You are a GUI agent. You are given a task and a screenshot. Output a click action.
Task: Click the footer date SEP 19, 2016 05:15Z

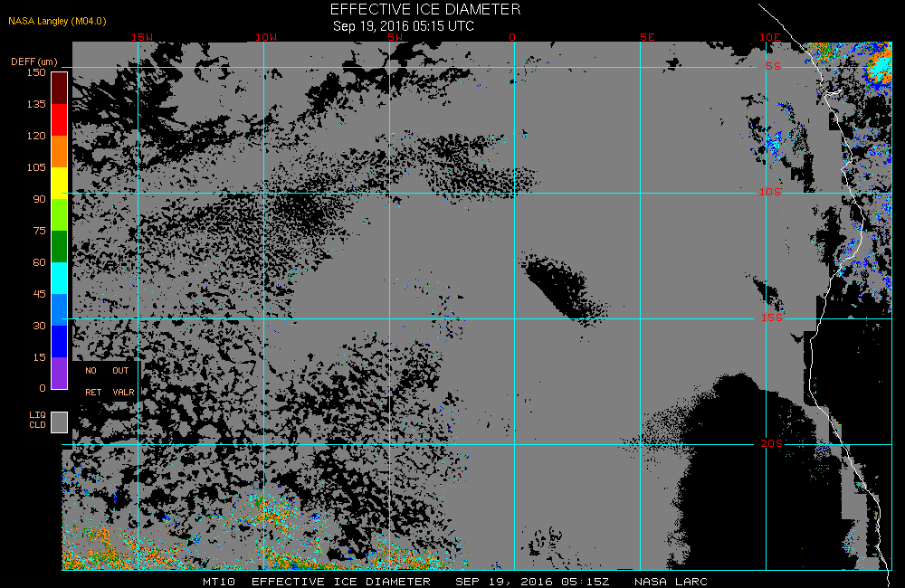(532, 582)
